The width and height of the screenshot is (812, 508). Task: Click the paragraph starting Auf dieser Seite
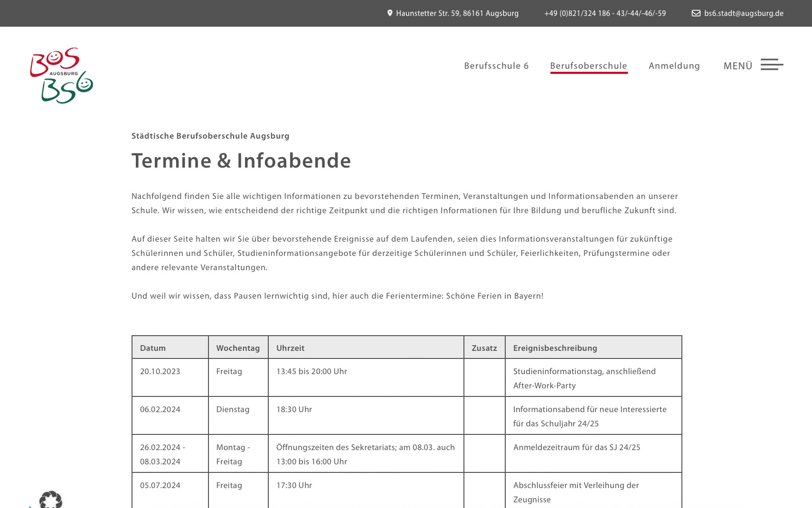[402, 253]
